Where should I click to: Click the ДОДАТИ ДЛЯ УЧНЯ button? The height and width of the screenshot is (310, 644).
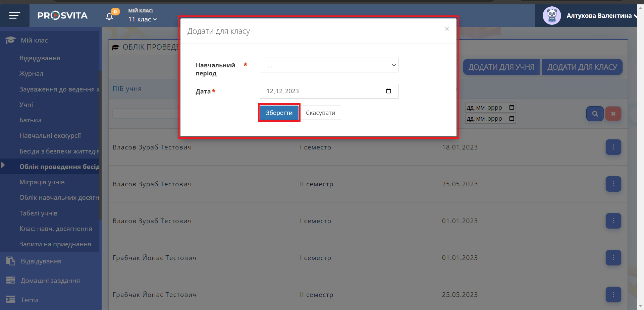coord(501,67)
